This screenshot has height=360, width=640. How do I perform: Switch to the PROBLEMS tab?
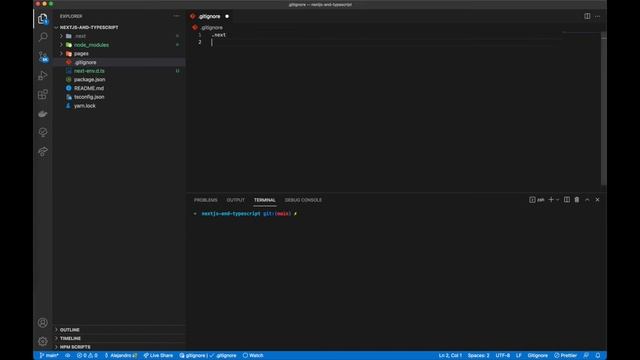coord(206,200)
